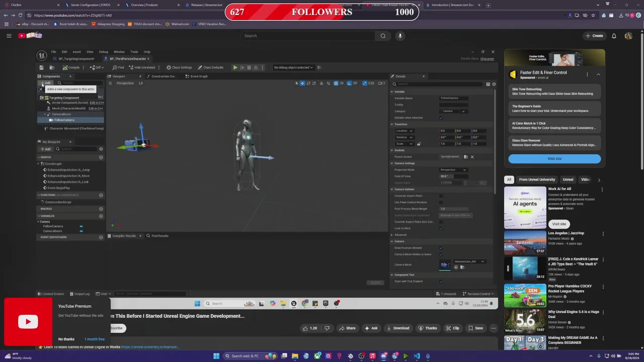Add a new function with plus icon

pos(101,195)
